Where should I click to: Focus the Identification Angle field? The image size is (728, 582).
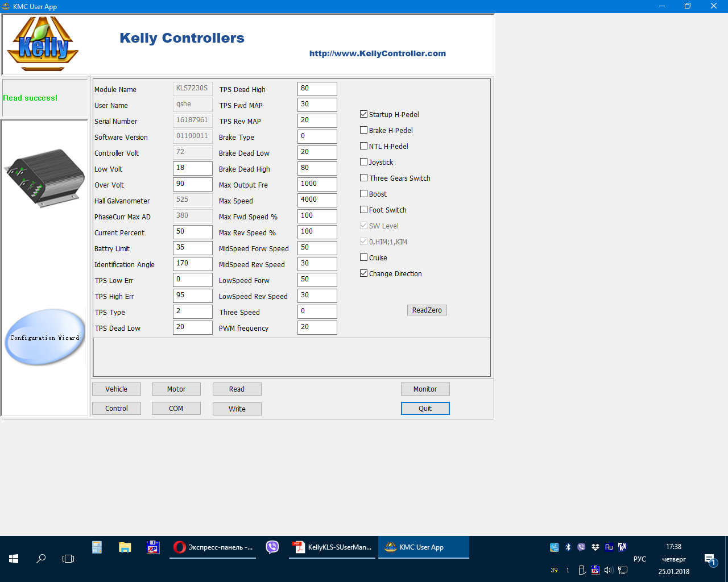click(x=193, y=264)
